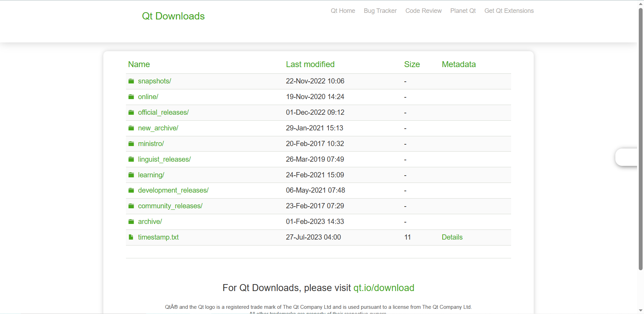Click the new_archive folder icon
This screenshot has height=314, width=644.
(x=131, y=128)
